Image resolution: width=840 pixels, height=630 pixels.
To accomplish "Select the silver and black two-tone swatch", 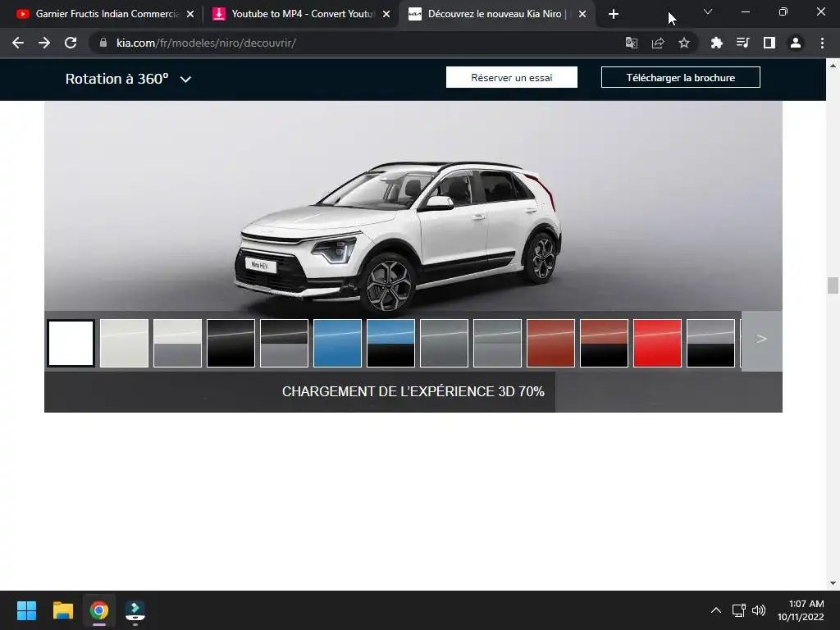I will click(x=710, y=344).
